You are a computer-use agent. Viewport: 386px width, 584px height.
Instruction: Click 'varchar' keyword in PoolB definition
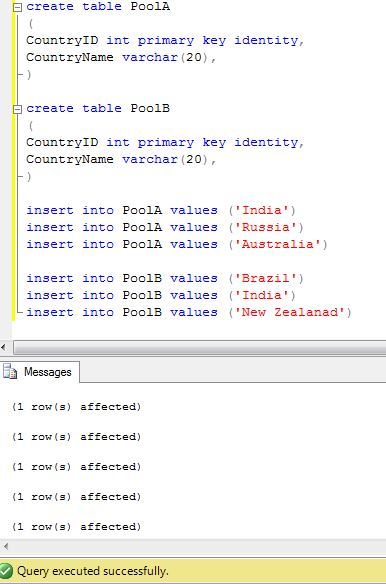click(150, 159)
